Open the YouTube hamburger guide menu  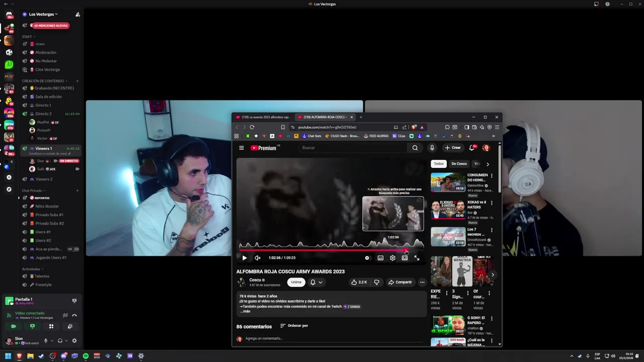(x=242, y=148)
